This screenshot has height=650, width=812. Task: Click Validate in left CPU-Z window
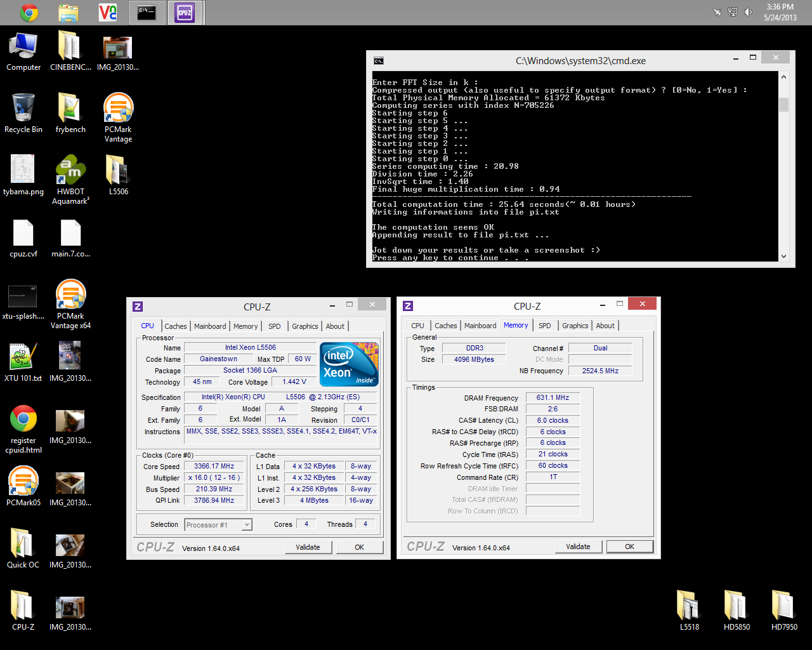(x=308, y=547)
